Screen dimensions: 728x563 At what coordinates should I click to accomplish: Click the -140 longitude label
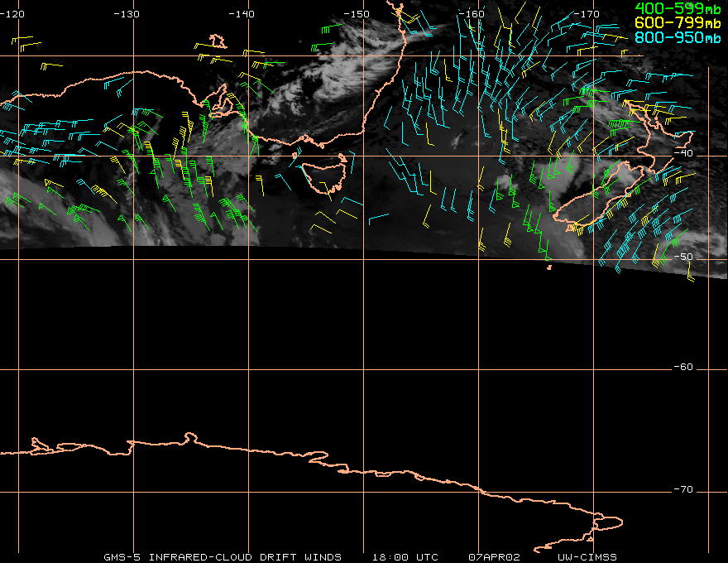pos(242,14)
